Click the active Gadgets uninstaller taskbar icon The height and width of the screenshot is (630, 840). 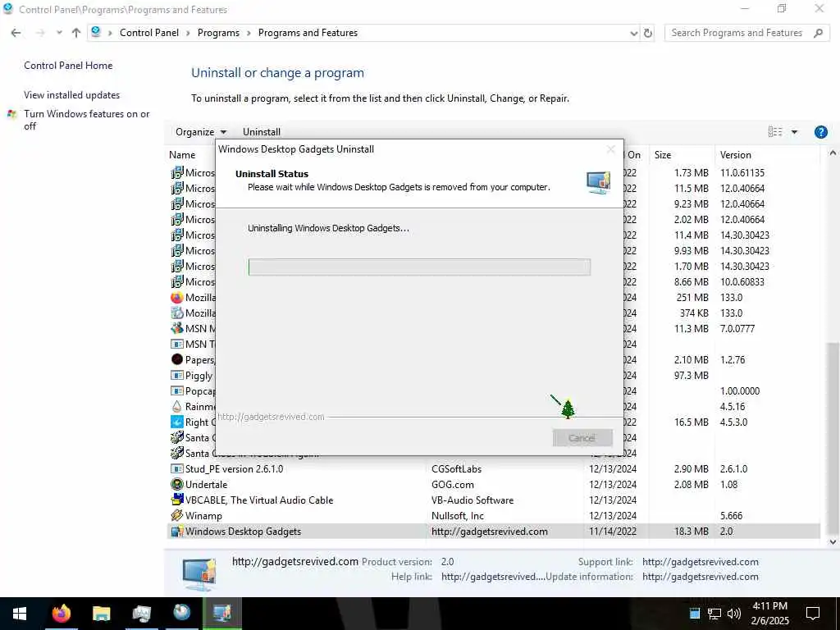[221, 613]
